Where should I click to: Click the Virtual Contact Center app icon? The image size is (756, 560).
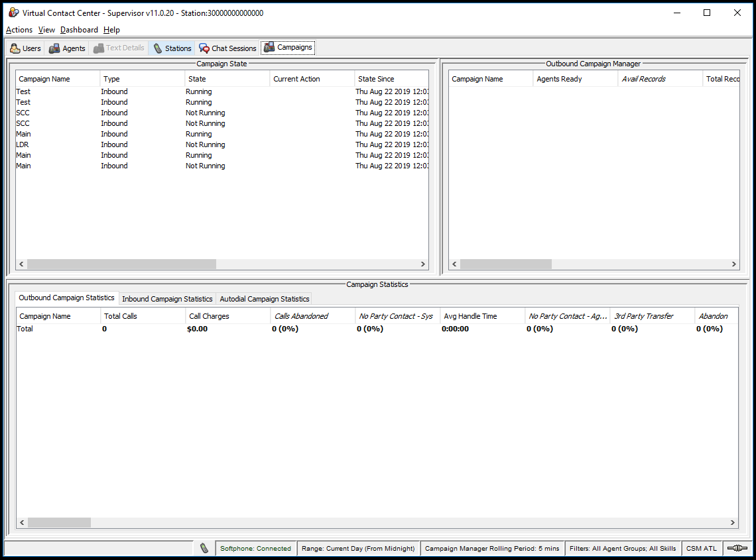click(x=13, y=13)
